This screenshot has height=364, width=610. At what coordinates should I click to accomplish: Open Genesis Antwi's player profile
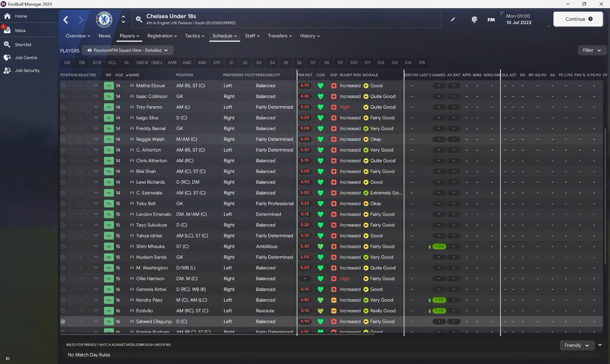[151, 289]
